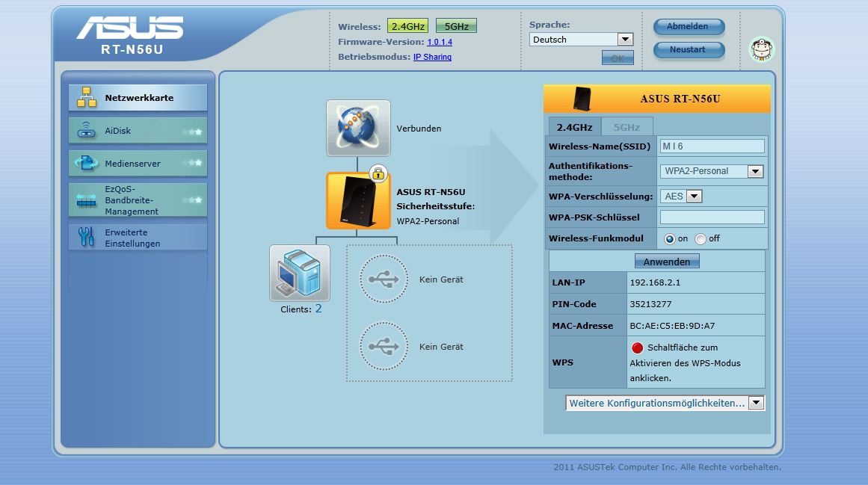The height and width of the screenshot is (485, 868).
Task: Click the router image in orange panel header
Action: pyautogui.click(x=581, y=99)
